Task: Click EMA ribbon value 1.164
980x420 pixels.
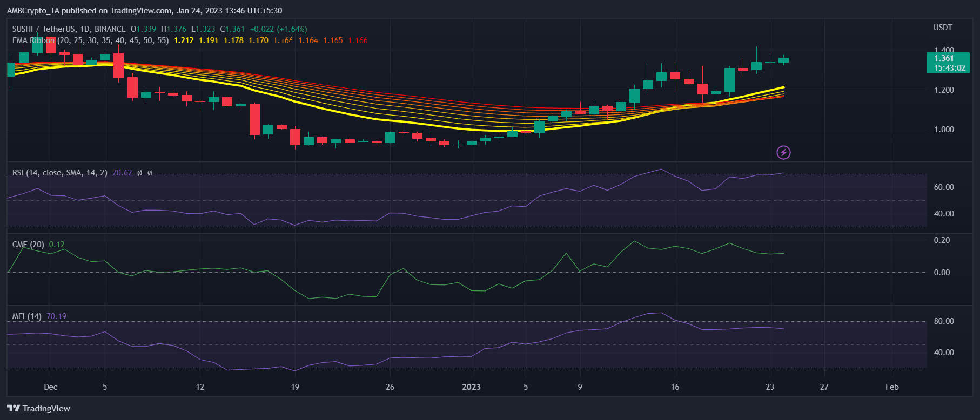Action: [308, 40]
